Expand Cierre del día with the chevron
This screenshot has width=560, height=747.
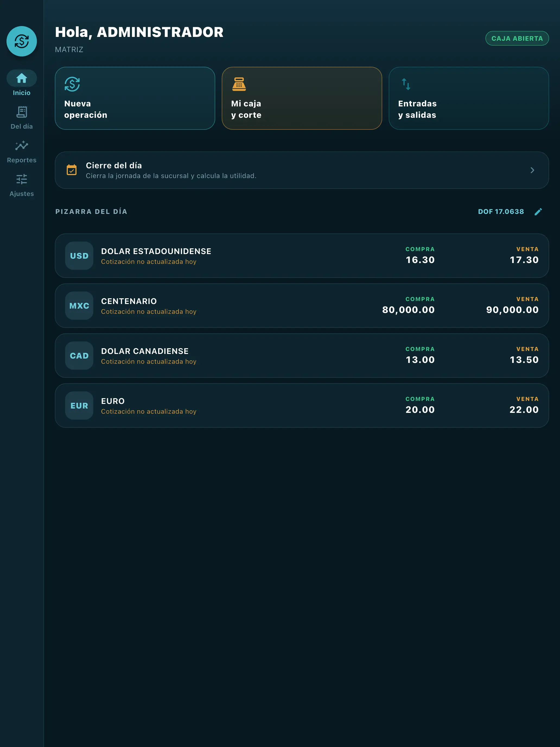pos(532,170)
